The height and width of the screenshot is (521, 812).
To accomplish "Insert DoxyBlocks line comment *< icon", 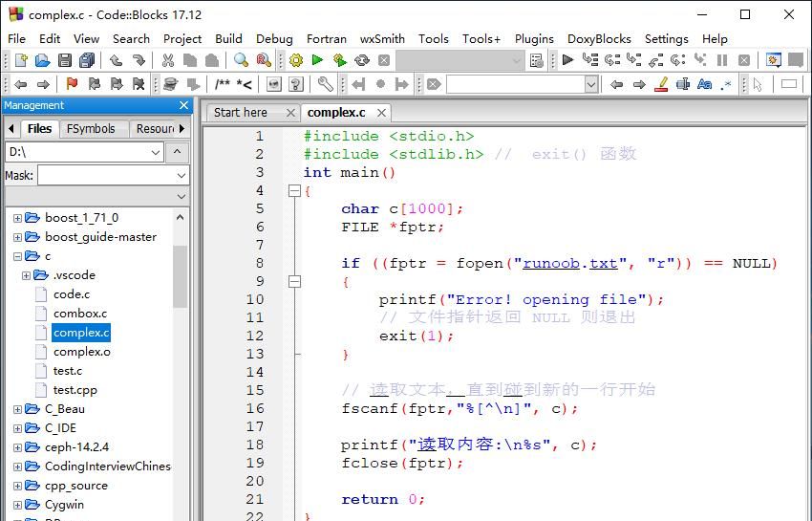I will pos(244,84).
